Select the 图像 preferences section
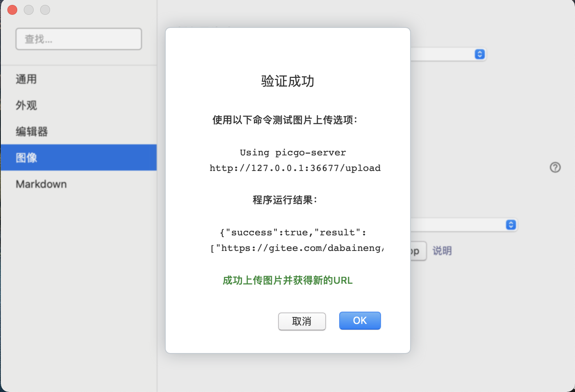This screenshot has width=575, height=392. point(79,157)
